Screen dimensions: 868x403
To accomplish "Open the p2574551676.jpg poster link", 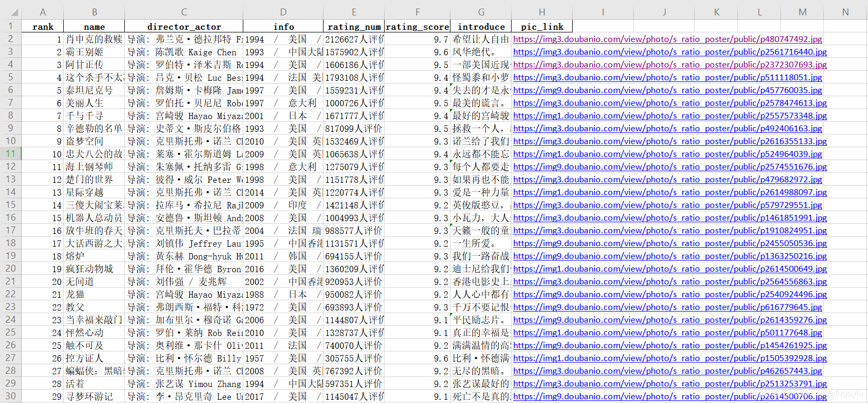I will click(x=670, y=167).
